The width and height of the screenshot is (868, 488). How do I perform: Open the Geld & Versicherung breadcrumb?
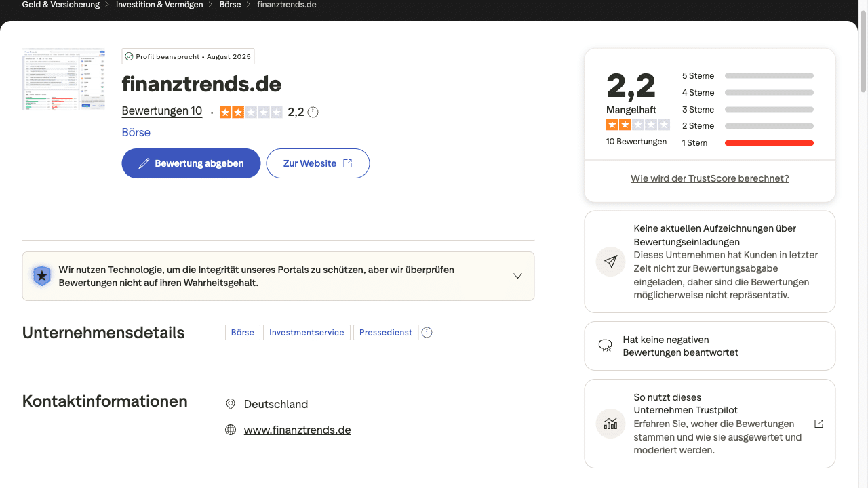coord(60,5)
